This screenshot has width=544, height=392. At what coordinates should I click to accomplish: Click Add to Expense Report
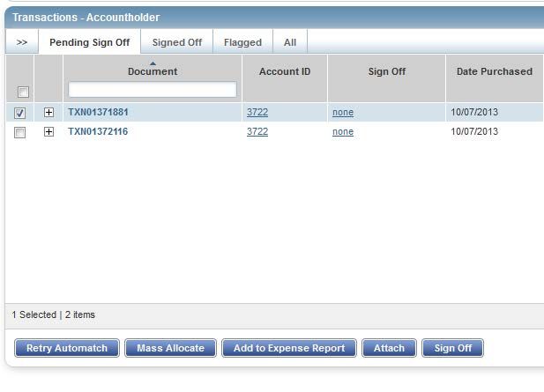coord(289,348)
